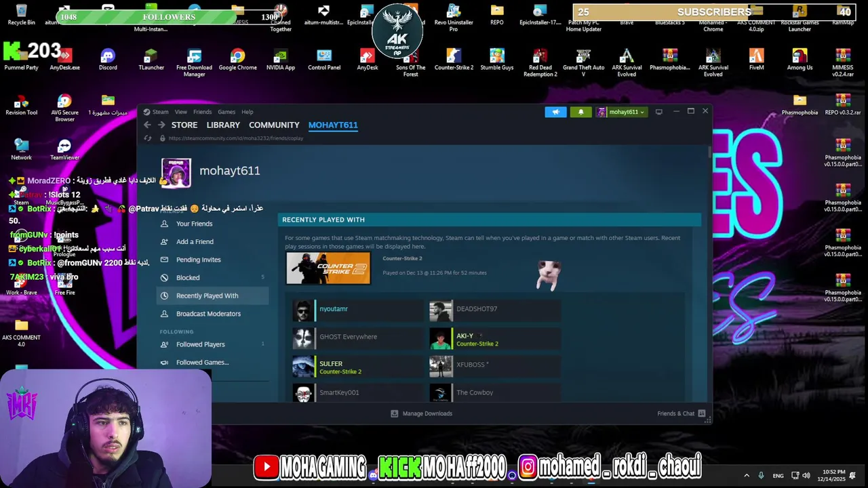This screenshot has width=868, height=488.
Task: Open nyoutamr's player profile
Action: pos(358,311)
